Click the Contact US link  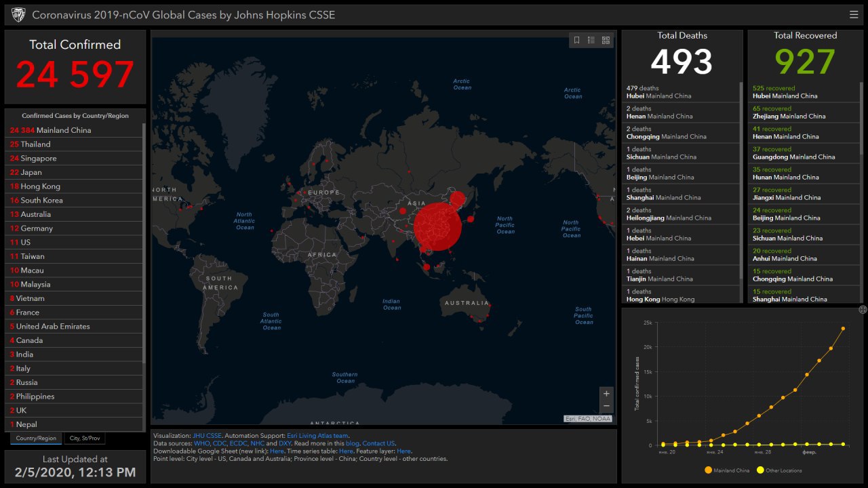[x=378, y=443]
